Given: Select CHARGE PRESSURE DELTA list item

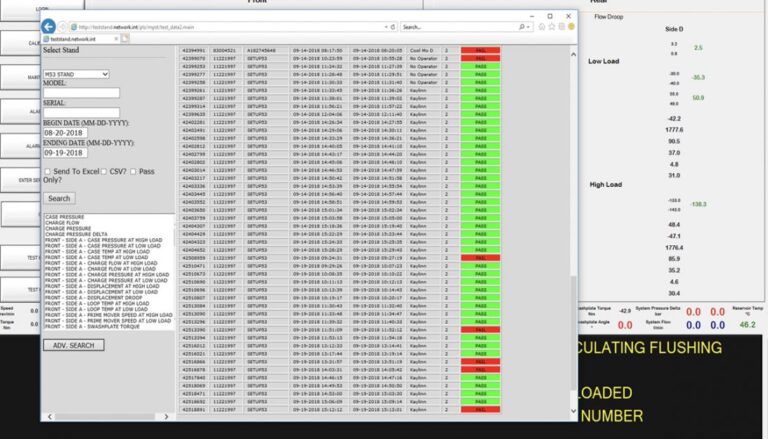Looking at the screenshot, I should coord(76,235).
